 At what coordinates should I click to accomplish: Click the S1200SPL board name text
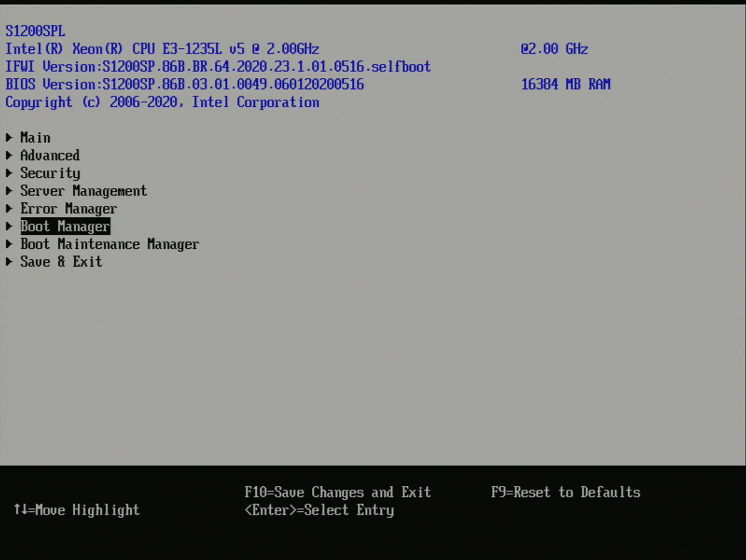tap(35, 31)
